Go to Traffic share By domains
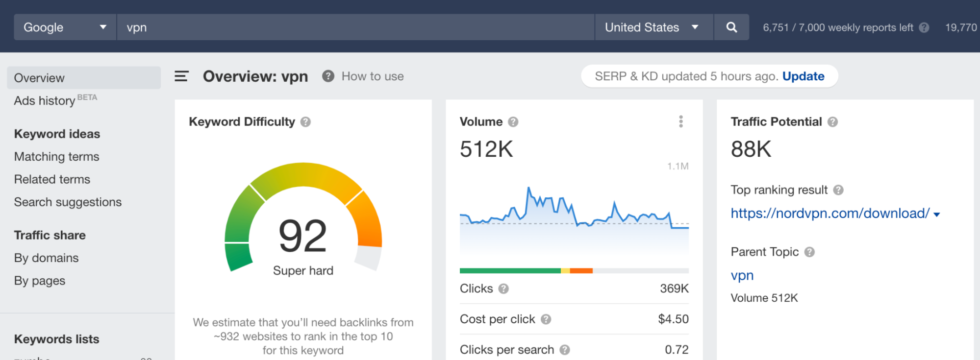 (46, 258)
